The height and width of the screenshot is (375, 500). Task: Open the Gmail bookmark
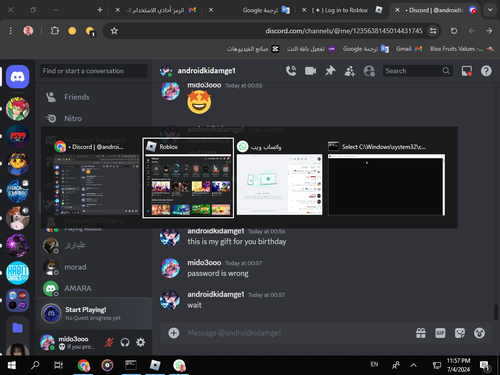click(x=409, y=49)
